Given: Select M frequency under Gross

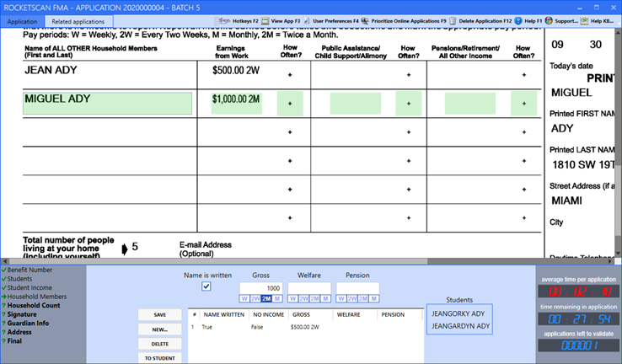Looking at the screenshot, I should (277, 298).
